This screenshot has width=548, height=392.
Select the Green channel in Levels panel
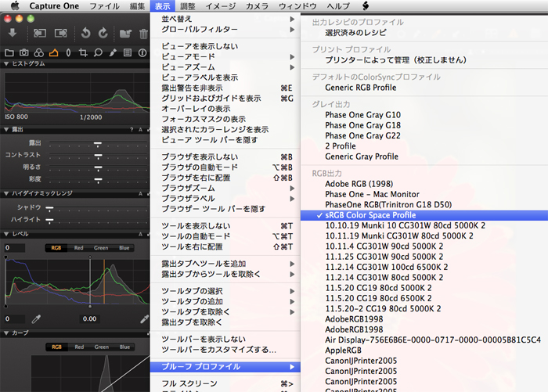101,248
